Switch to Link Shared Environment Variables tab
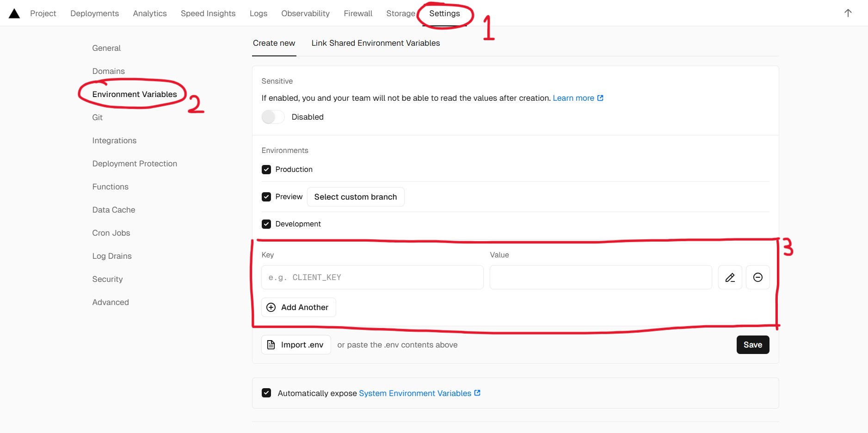 point(376,43)
